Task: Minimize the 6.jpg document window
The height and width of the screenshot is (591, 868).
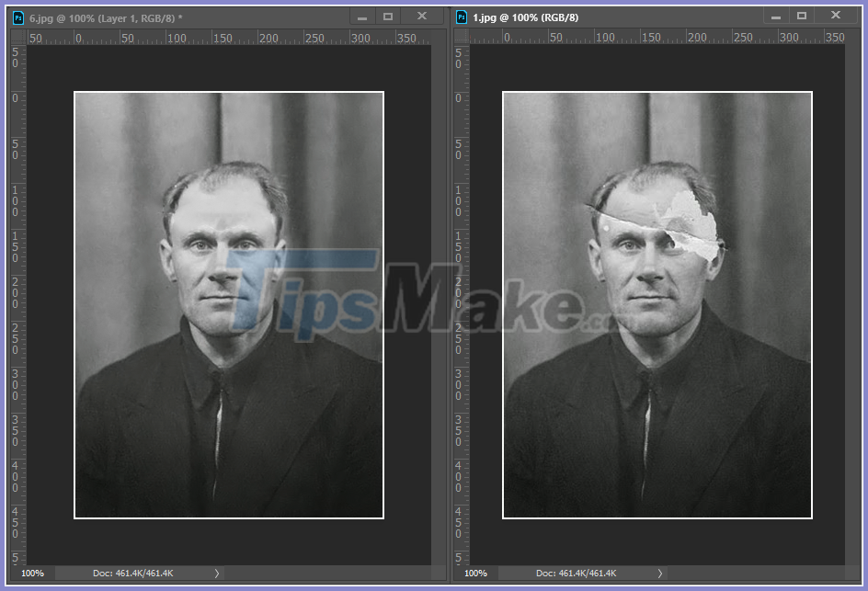Action: click(x=361, y=16)
